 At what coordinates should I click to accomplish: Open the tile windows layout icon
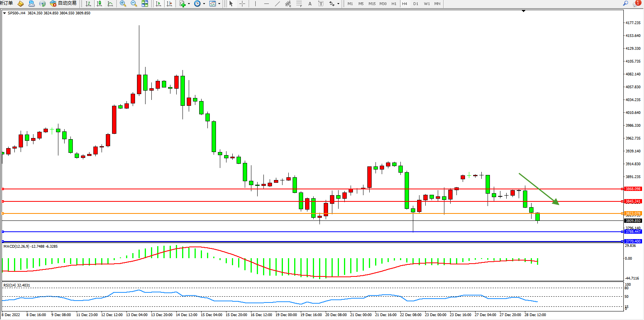coord(145,3)
